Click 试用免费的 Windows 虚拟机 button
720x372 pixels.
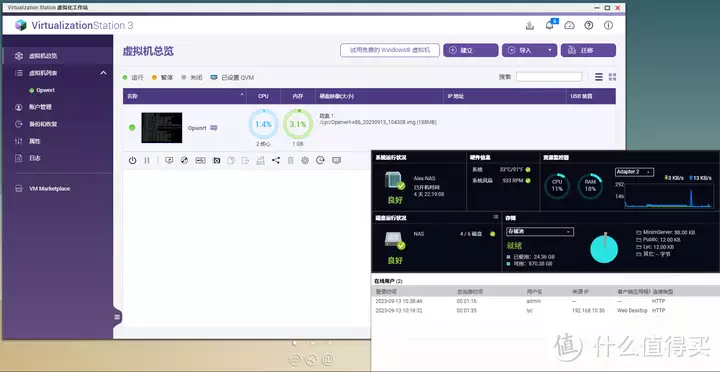(390, 50)
